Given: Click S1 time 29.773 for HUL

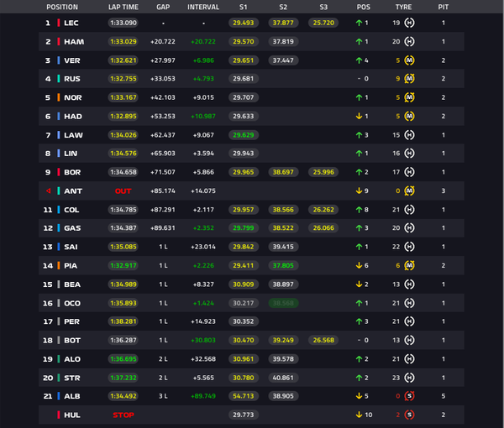Looking at the screenshot, I should click(x=244, y=415).
